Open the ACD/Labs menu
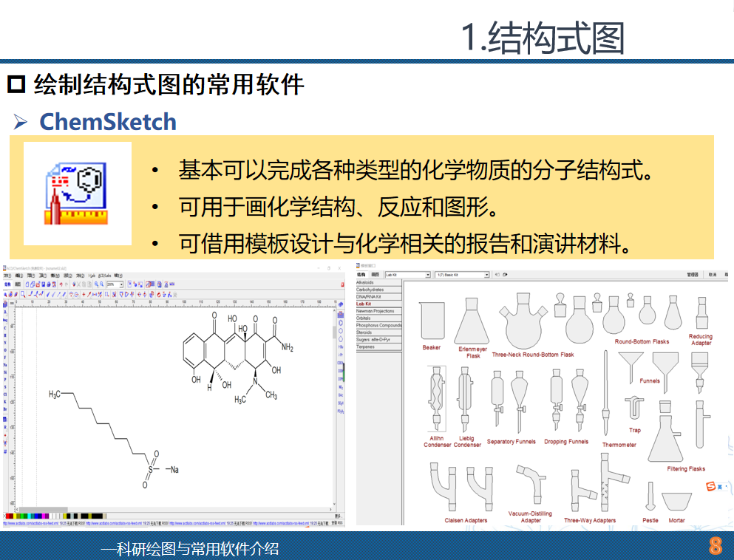This screenshot has height=560, width=734. (x=104, y=275)
